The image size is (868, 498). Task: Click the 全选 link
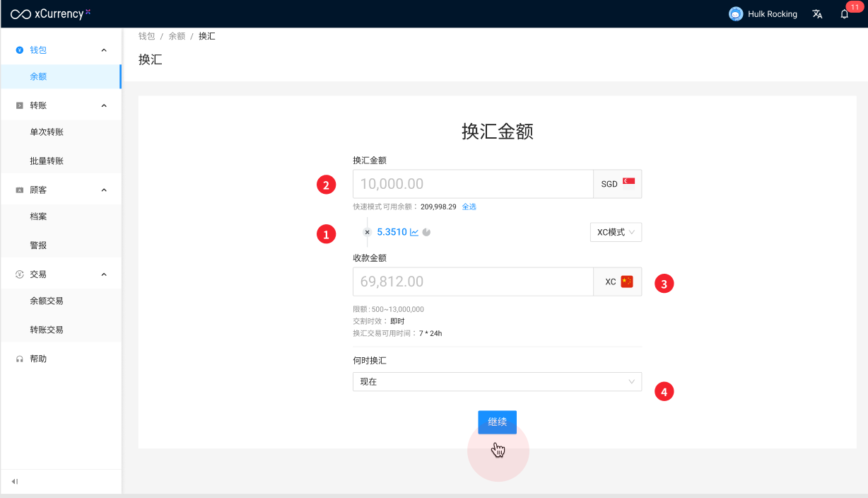[469, 207]
